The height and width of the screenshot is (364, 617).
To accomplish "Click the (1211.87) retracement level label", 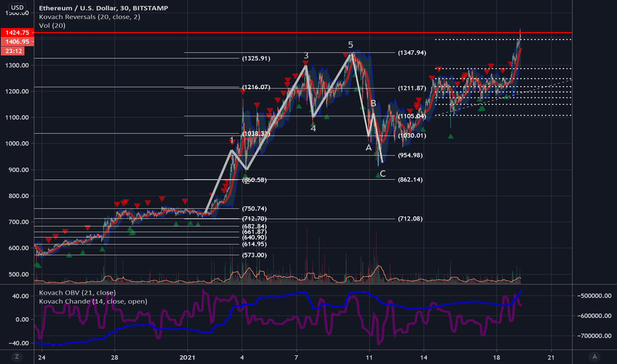I will click(412, 88).
